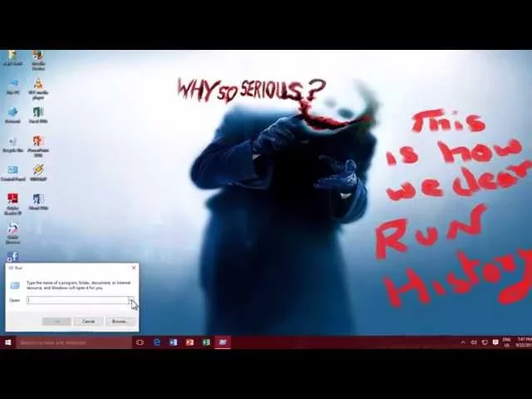This screenshot has width=532, height=399.
Task: Expand the Run history dropdown arrow
Action: point(131,300)
